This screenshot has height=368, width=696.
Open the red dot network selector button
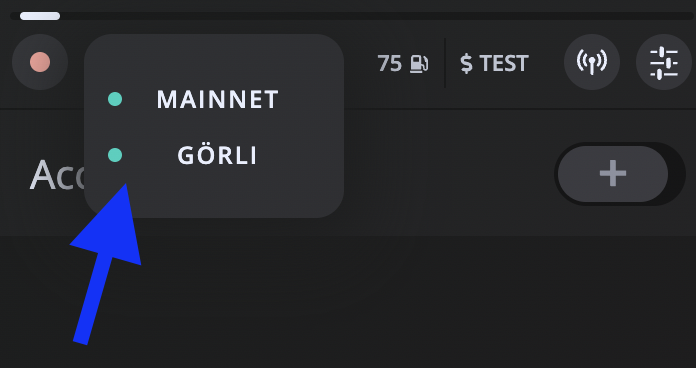40,62
